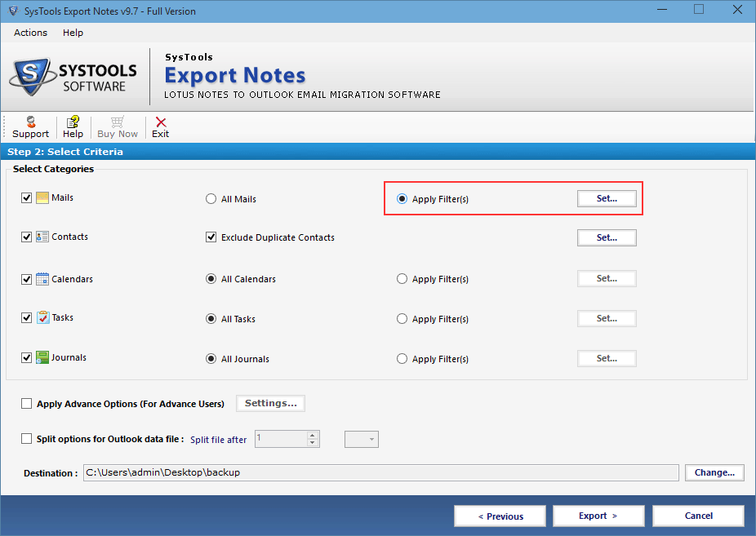Select the All Mails radio button
The image size is (756, 536).
[x=211, y=199]
